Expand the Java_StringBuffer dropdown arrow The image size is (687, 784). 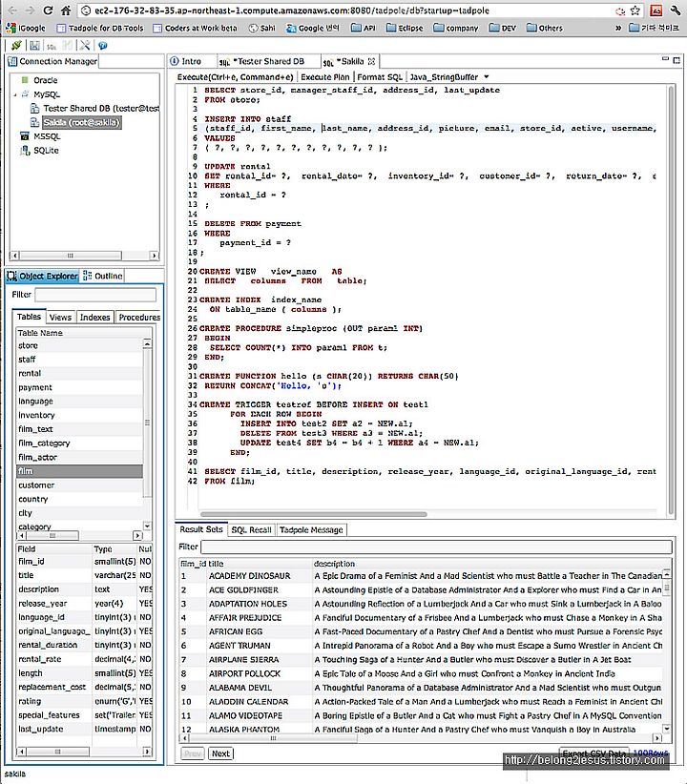tap(487, 77)
